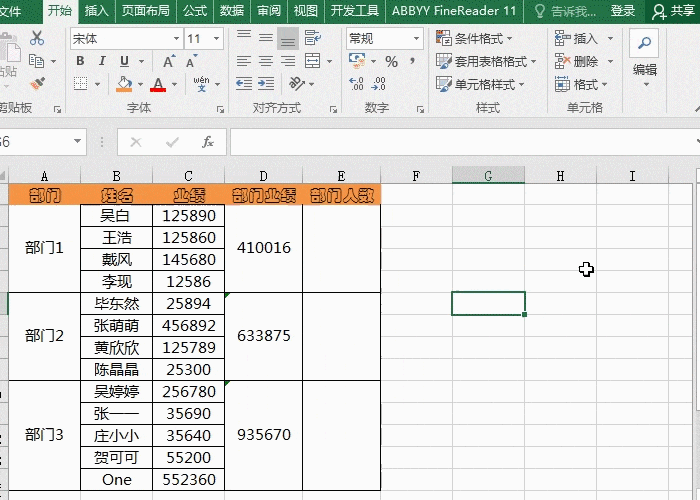Switch to the 插入 ribbon tab
700x500 pixels.
click(97, 11)
